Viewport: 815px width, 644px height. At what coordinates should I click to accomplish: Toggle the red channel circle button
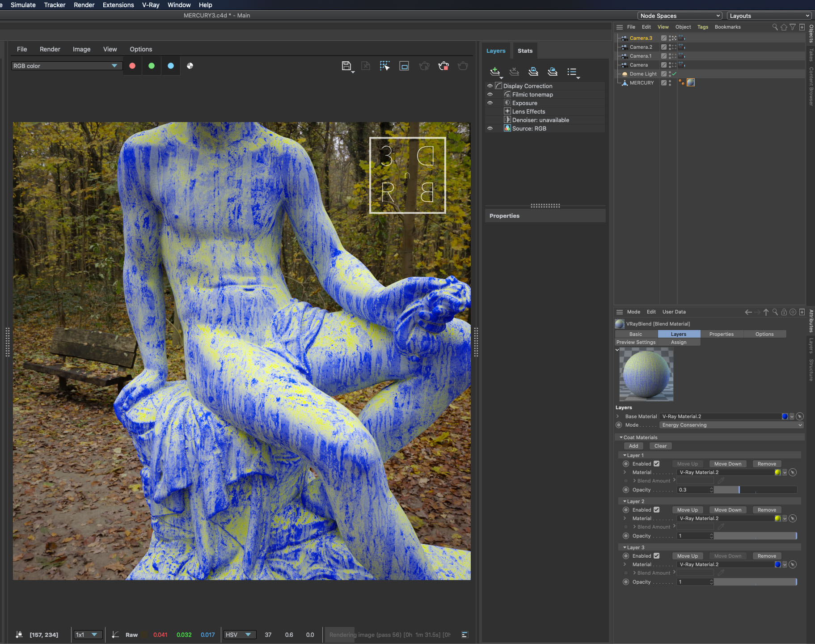pyautogui.click(x=132, y=66)
